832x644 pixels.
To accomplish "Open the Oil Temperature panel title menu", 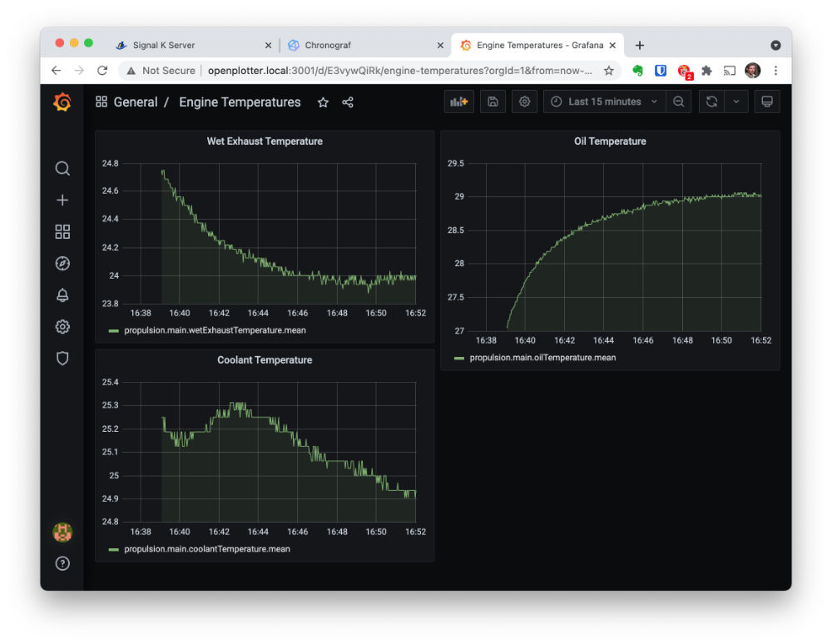I will [x=610, y=141].
